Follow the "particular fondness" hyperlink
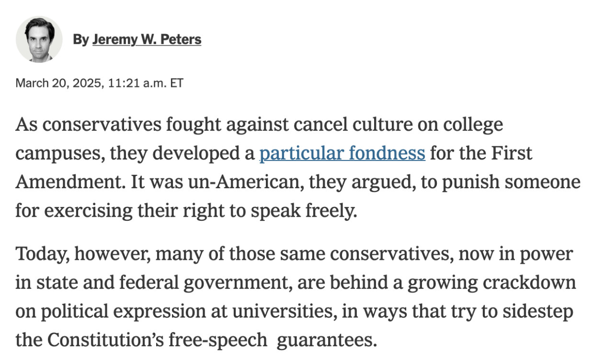This screenshot has height=364, width=593. 342,153
